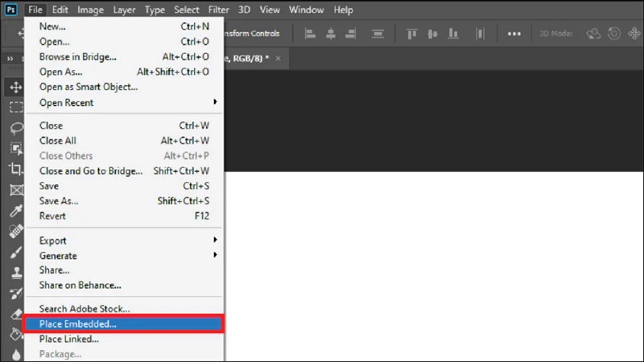This screenshot has width=644, height=362.
Task: Select the Frame tool
Action: click(16, 190)
